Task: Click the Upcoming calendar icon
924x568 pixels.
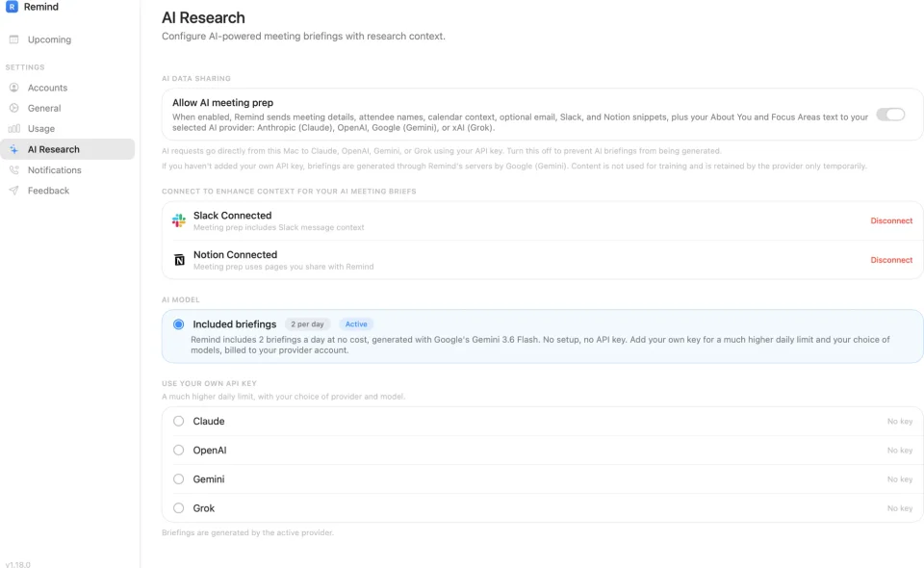Action: [x=14, y=39]
